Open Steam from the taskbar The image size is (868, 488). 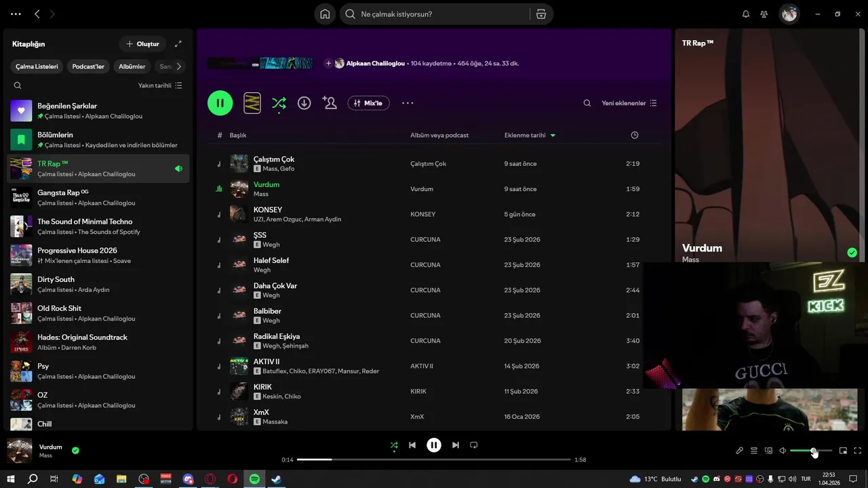277,479
